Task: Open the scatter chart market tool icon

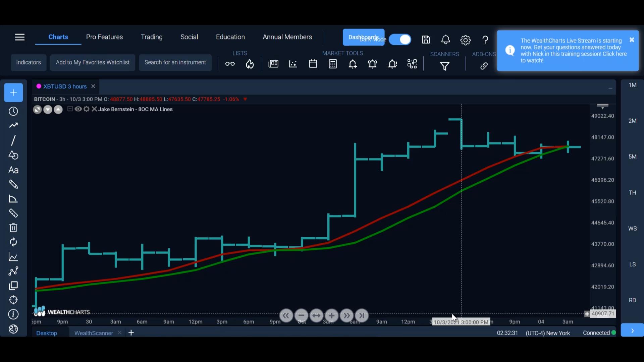Action: coord(293,64)
